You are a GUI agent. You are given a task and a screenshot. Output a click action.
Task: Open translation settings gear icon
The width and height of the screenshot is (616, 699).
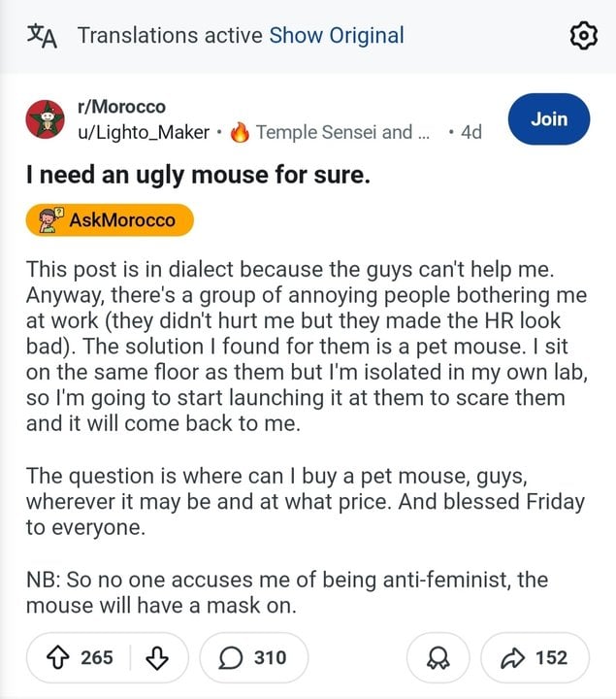tap(582, 36)
